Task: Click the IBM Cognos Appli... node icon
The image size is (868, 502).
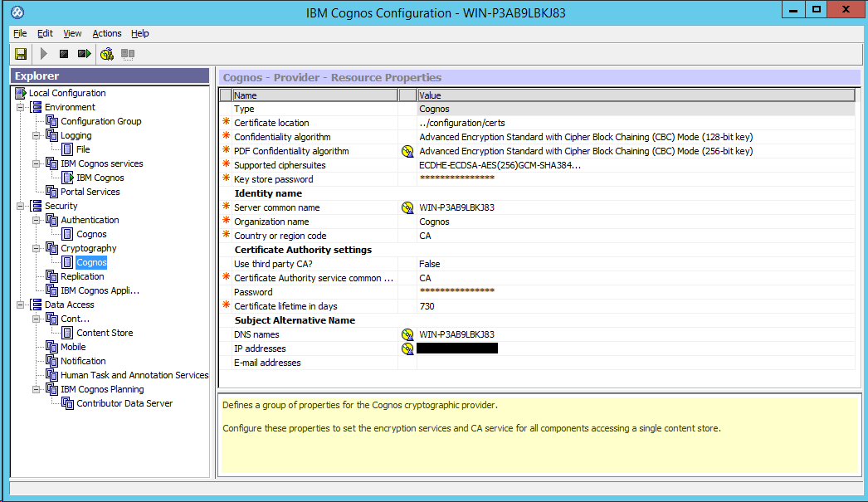Action: [52, 290]
